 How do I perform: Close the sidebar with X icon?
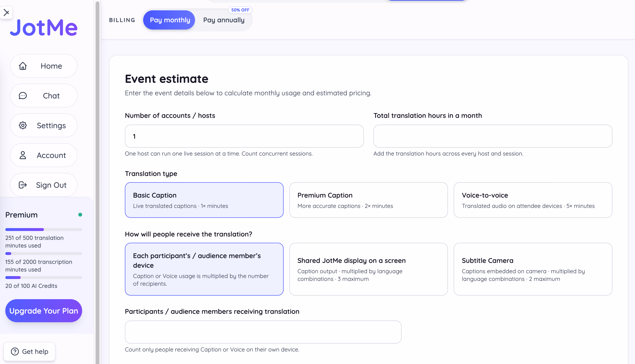click(x=6, y=12)
